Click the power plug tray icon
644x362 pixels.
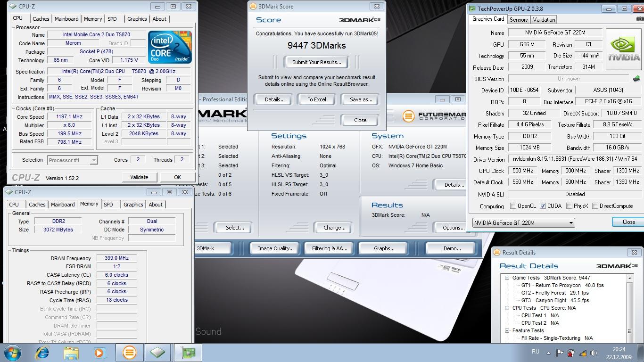571,353
